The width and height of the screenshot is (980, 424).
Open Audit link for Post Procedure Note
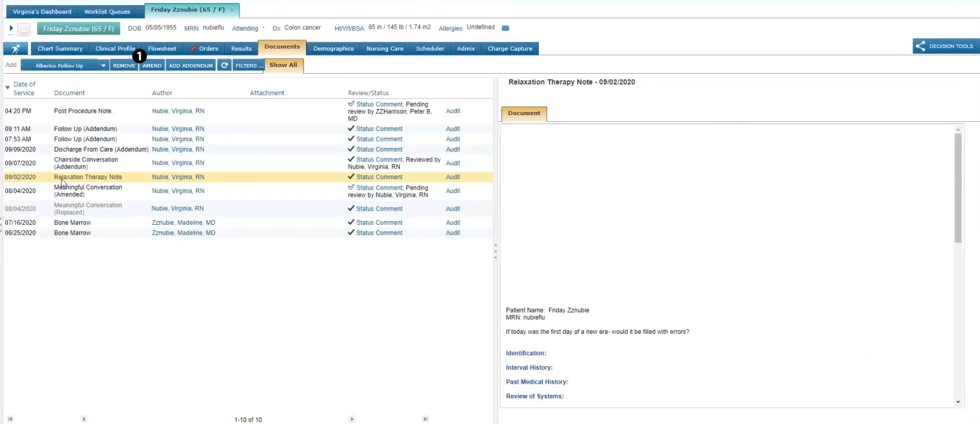tap(453, 111)
